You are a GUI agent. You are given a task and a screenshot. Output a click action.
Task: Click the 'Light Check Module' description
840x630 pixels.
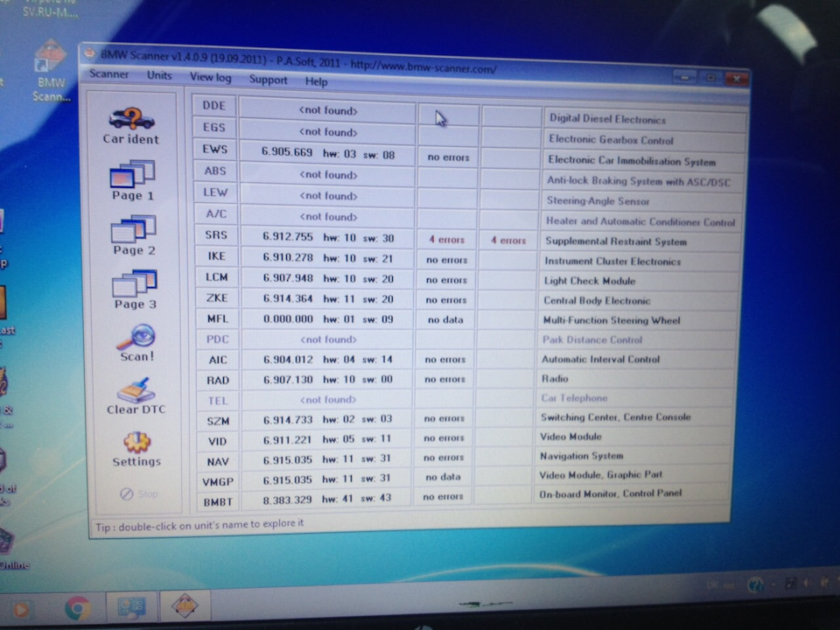[589, 281]
